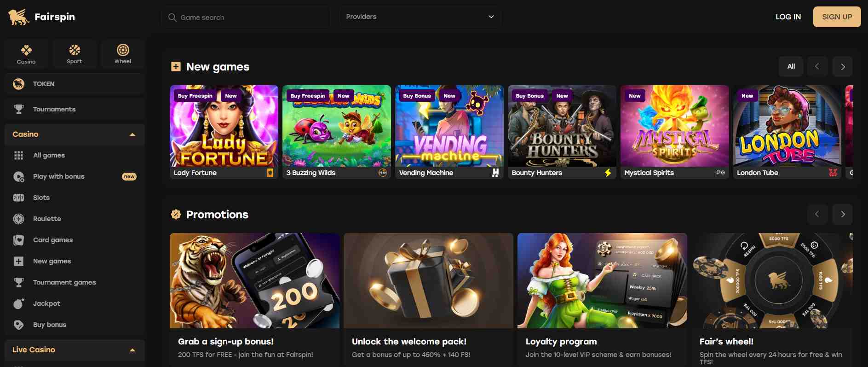Open the Fair's wheel! promotion
Viewport: 868px width, 367px height.
click(772, 299)
